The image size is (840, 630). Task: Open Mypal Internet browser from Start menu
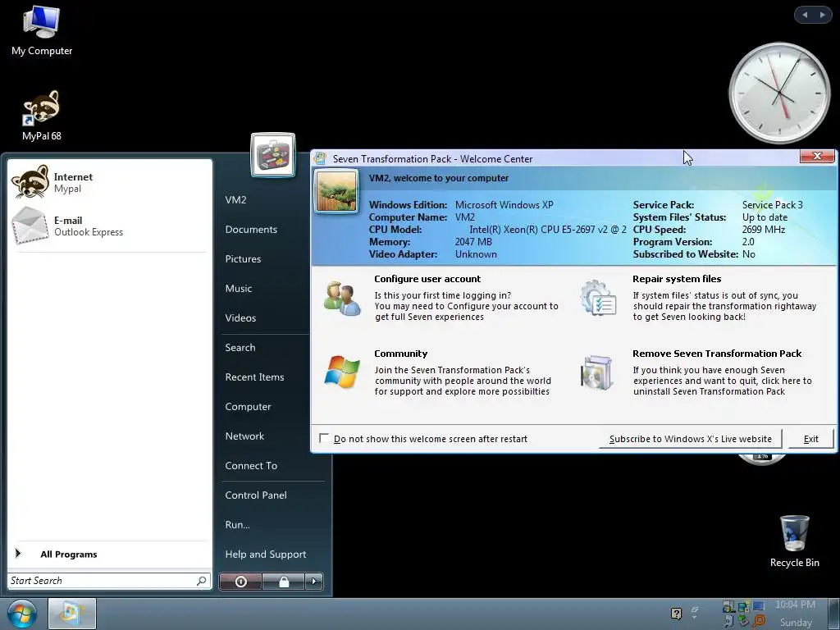[x=110, y=182]
